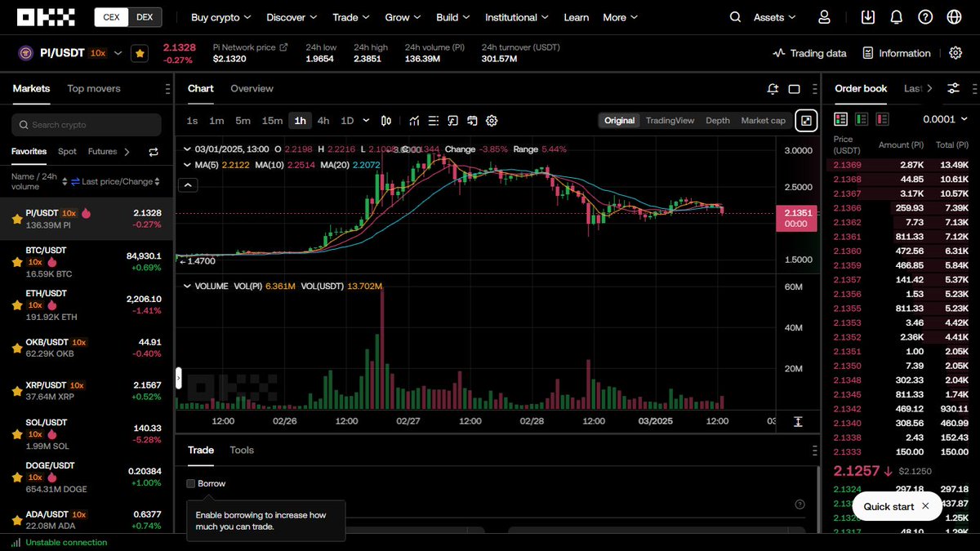This screenshot has height=551, width=980.
Task: Open order book filter sliders icon
Action: point(953,88)
